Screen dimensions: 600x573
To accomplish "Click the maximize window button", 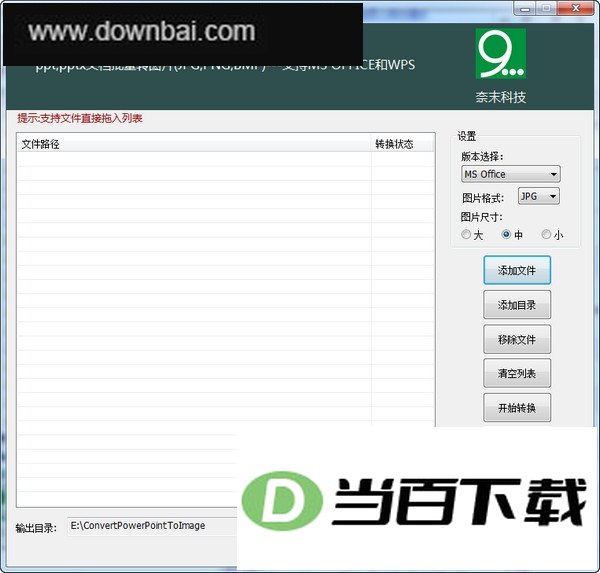I will tap(547, 8).
